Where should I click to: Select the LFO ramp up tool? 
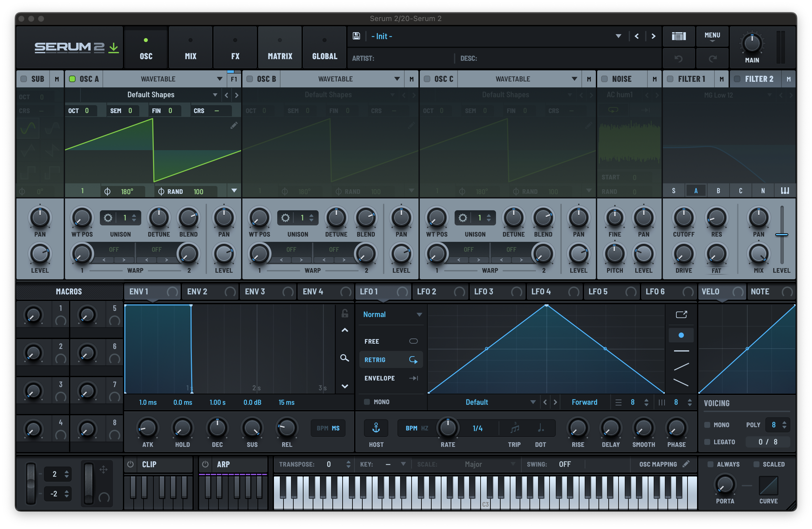point(681,367)
